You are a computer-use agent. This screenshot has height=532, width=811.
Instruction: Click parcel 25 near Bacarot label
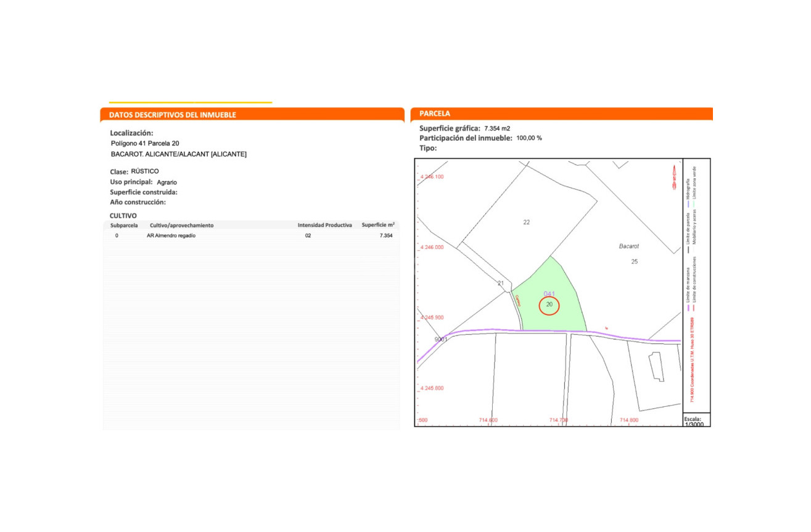(x=634, y=262)
